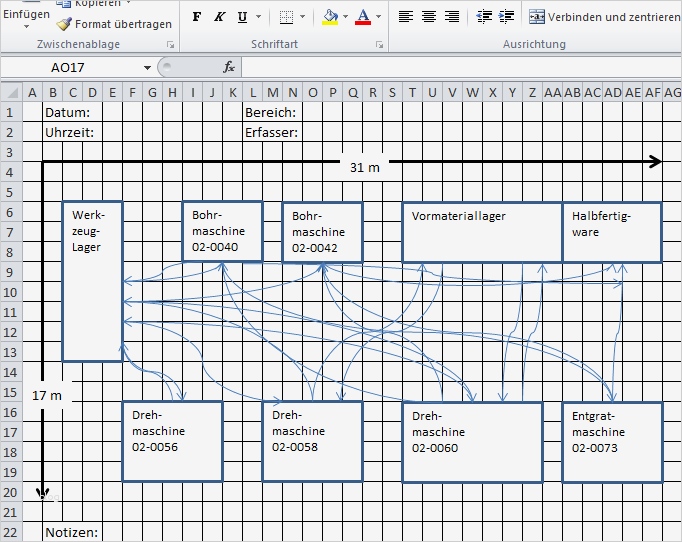Viewport: 682px width, 542px height.
Task: Open Schriftart dialog launcher
Action: (x=379, y=44)
